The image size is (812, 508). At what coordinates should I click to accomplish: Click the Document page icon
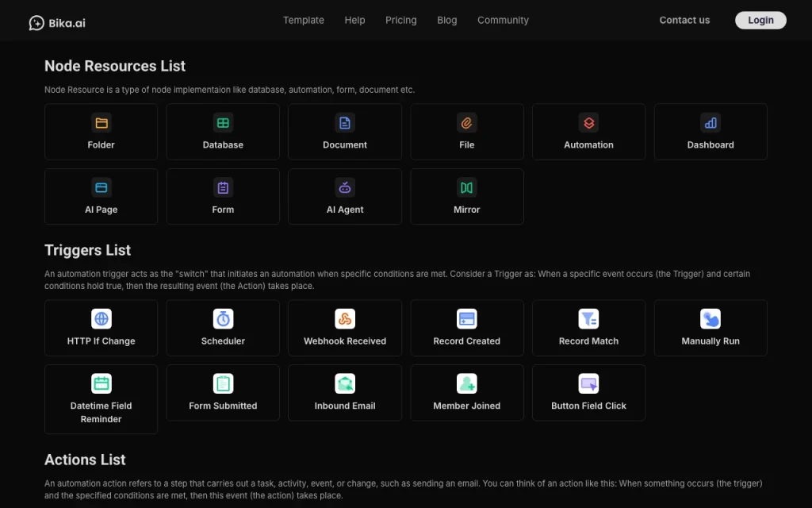(345, 123)
